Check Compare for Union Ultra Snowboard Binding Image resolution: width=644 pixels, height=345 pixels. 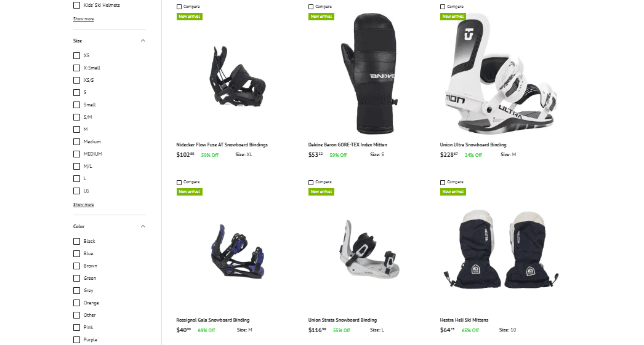442,7
